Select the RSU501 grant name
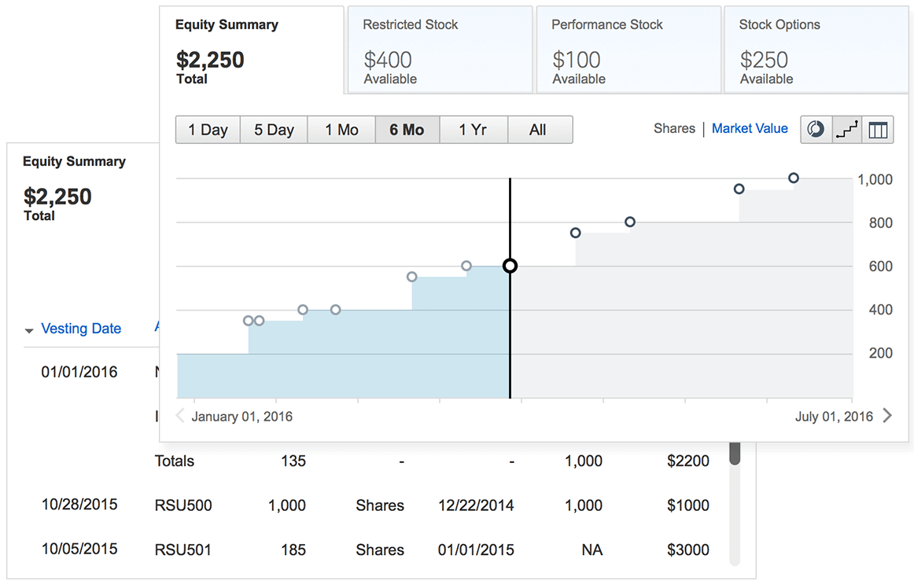 point(183,549)
